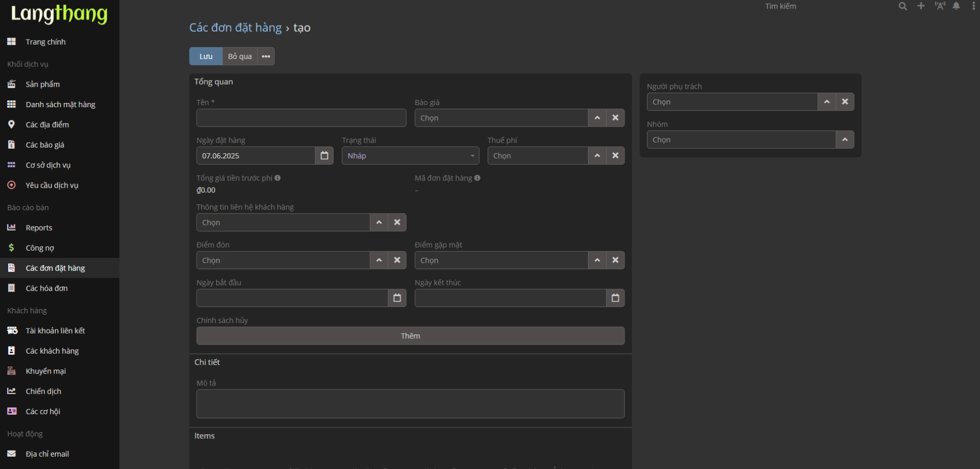Screen dimensions: 980x469
Task: Clear the Người phụ trách selection
Action: coord(845,102)
